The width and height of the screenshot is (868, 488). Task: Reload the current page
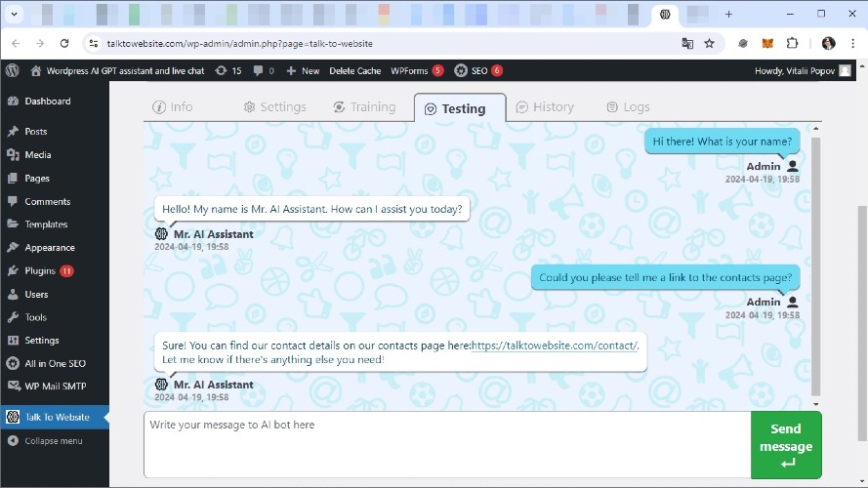[64, 43]
